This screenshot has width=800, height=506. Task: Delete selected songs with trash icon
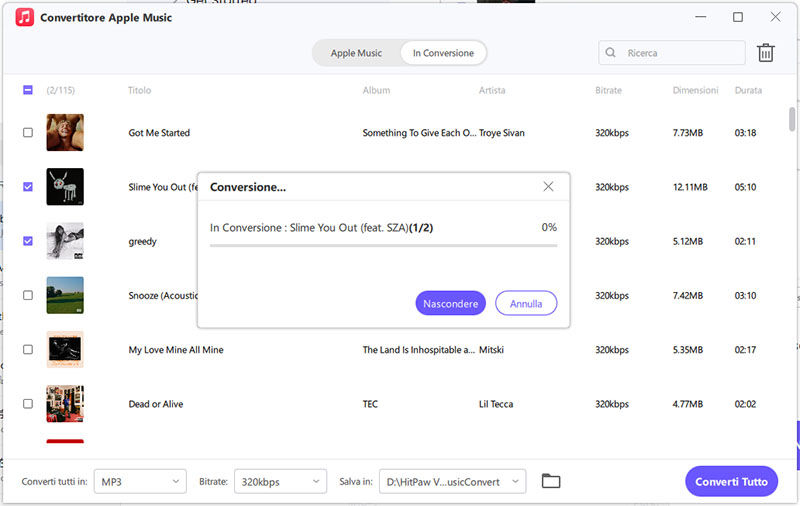coord(765,53)
